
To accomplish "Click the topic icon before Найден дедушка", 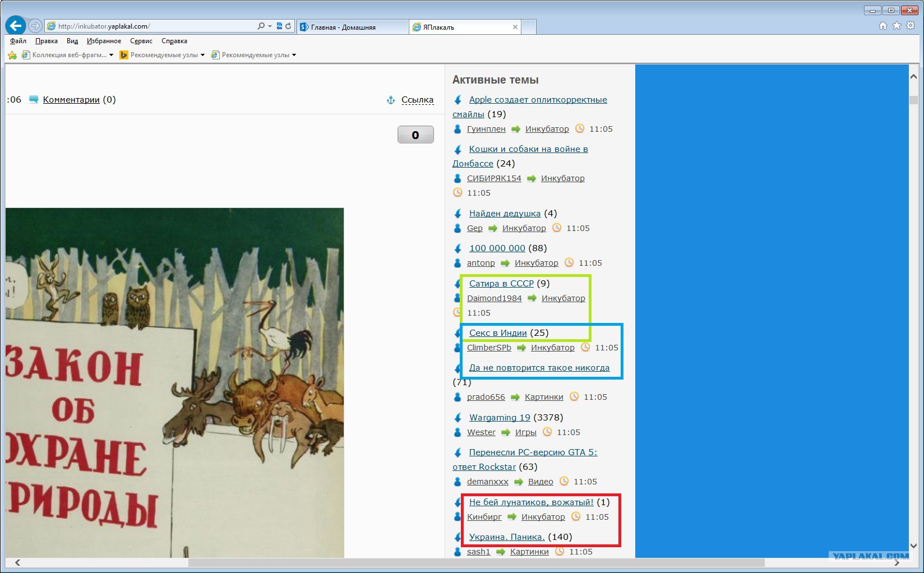I will coord(458,214).
